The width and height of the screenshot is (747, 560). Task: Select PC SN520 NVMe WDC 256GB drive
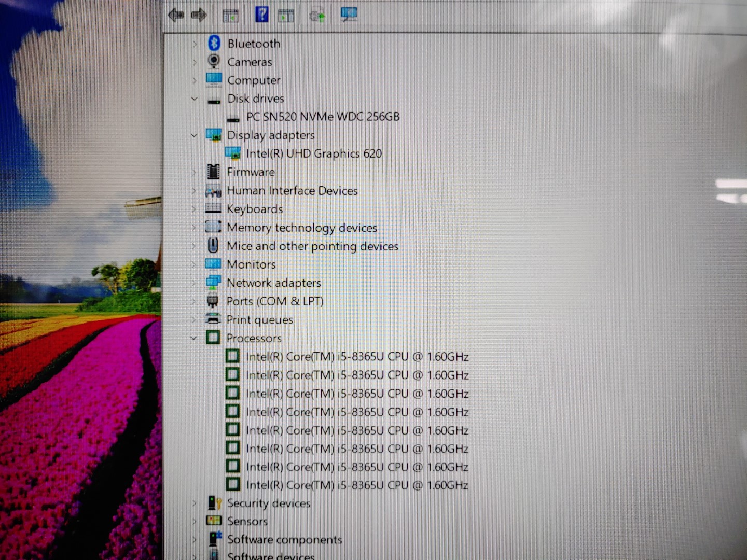click(x=323, y=117)
